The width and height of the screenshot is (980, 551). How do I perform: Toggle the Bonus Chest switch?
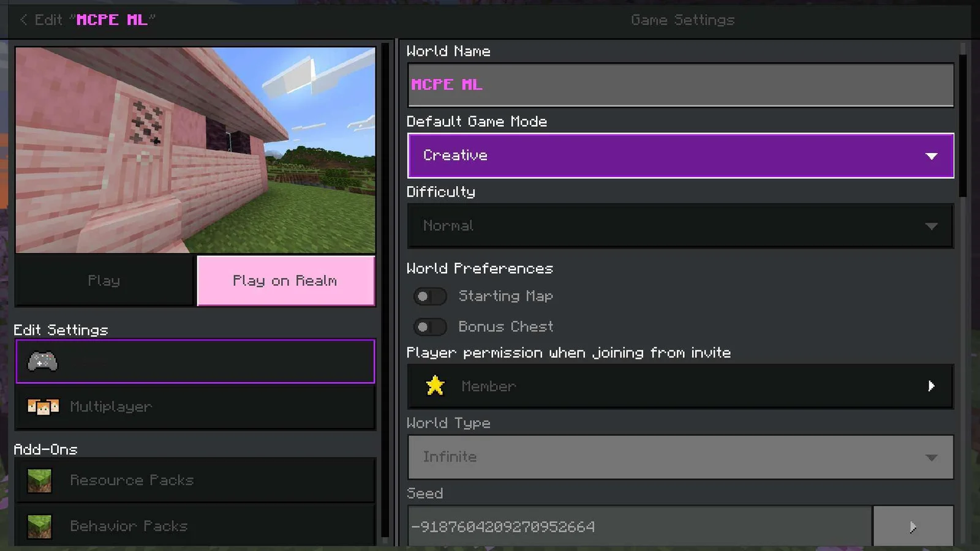(x=430, y=327)
